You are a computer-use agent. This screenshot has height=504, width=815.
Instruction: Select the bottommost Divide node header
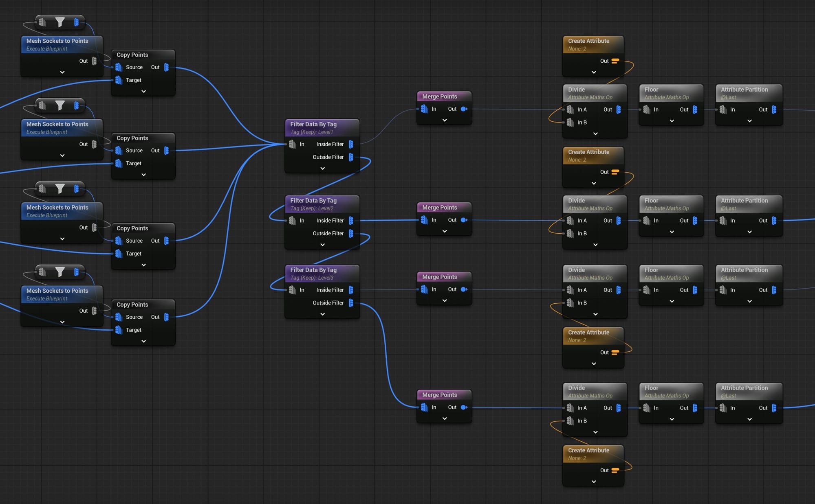[595, 391]
